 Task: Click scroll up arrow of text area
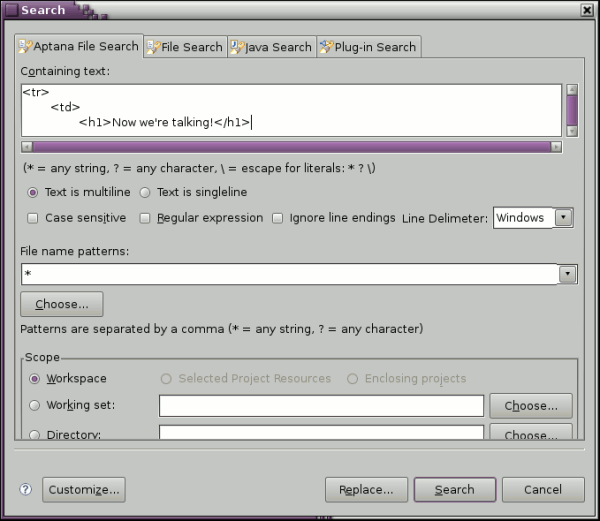[572, 90]
